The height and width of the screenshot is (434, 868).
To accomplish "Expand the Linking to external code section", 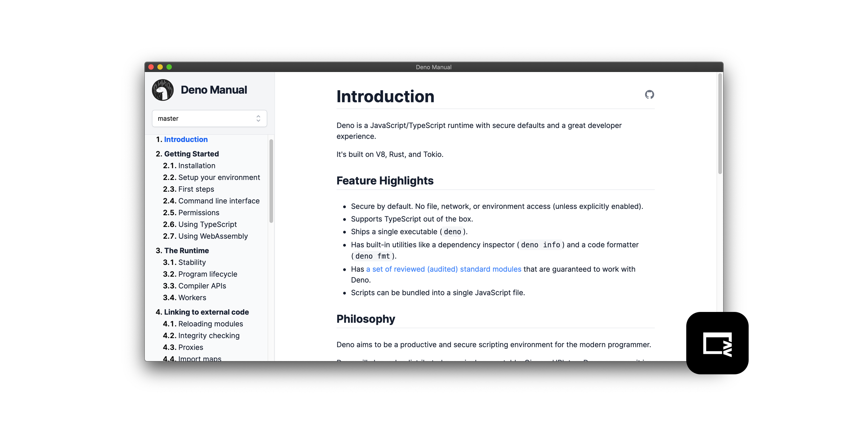I will click(208, 312).
